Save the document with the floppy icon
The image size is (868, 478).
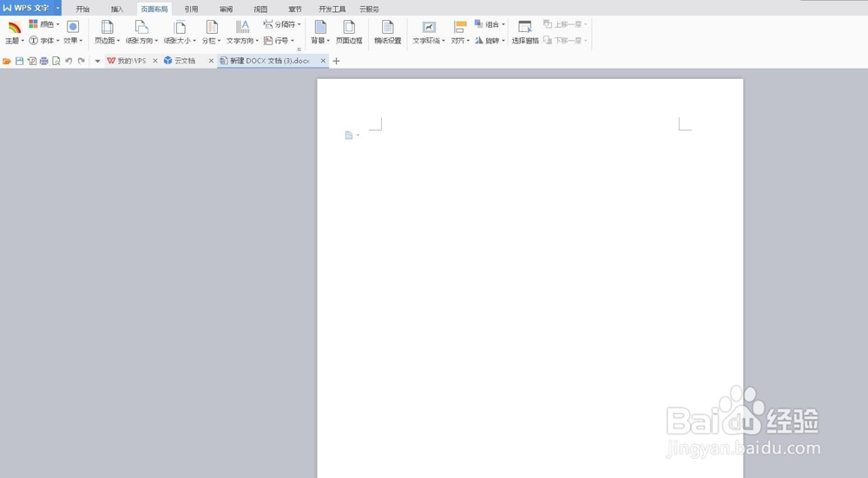coord(19,61)
